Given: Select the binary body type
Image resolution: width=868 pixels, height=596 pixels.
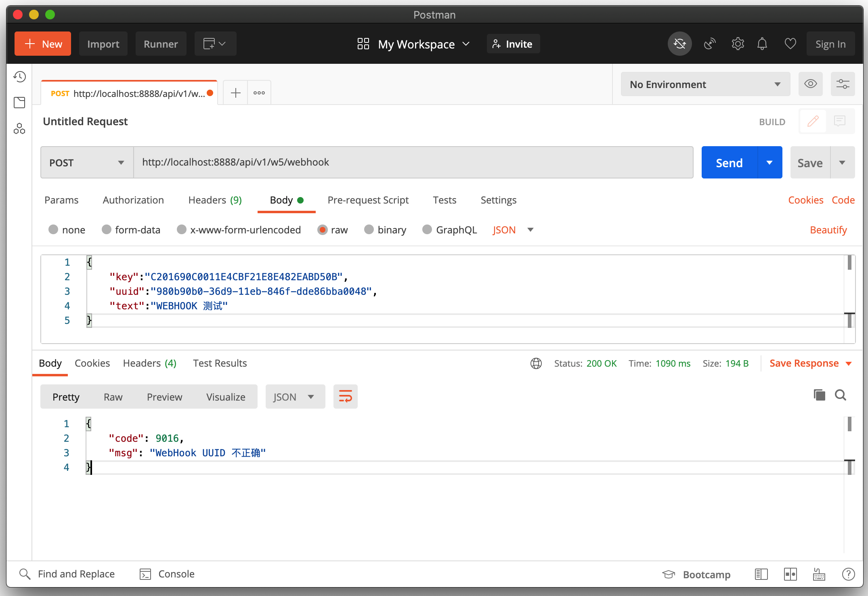Looking at the screenshot, I should pos(369,230).
